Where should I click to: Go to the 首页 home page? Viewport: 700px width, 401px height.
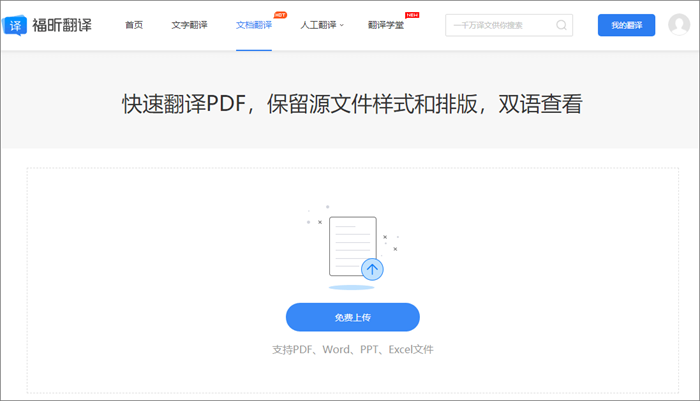(x=134, y=25)
